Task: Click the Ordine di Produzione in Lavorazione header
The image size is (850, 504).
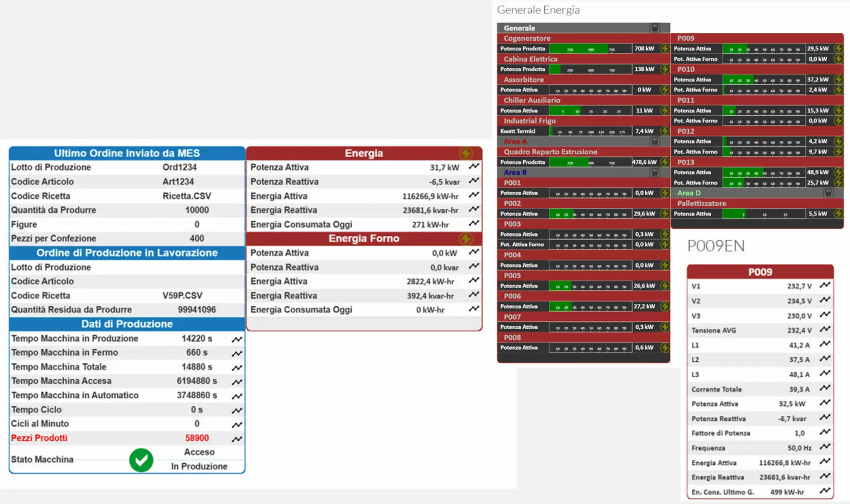Action: coord(127,253)
